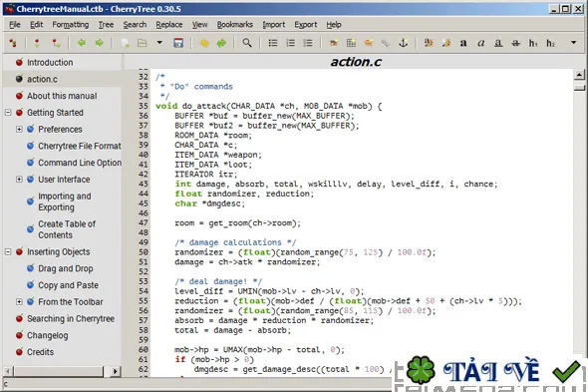The width and height of the screenshot is (588, 392).
Task: Collapse the Inserting Objects tree node
Action: tap(8, 252)
